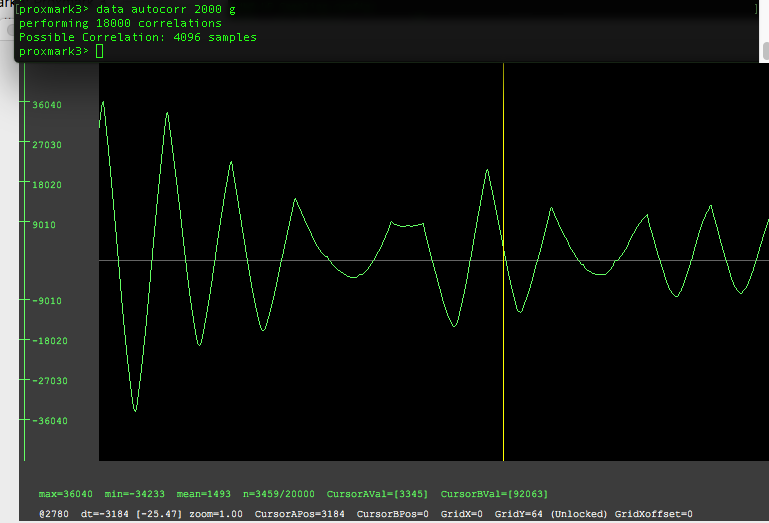769x523 pixels.
Task: Click the max=36040 status value
Action: pyautogui.click(x=65, y=494)
